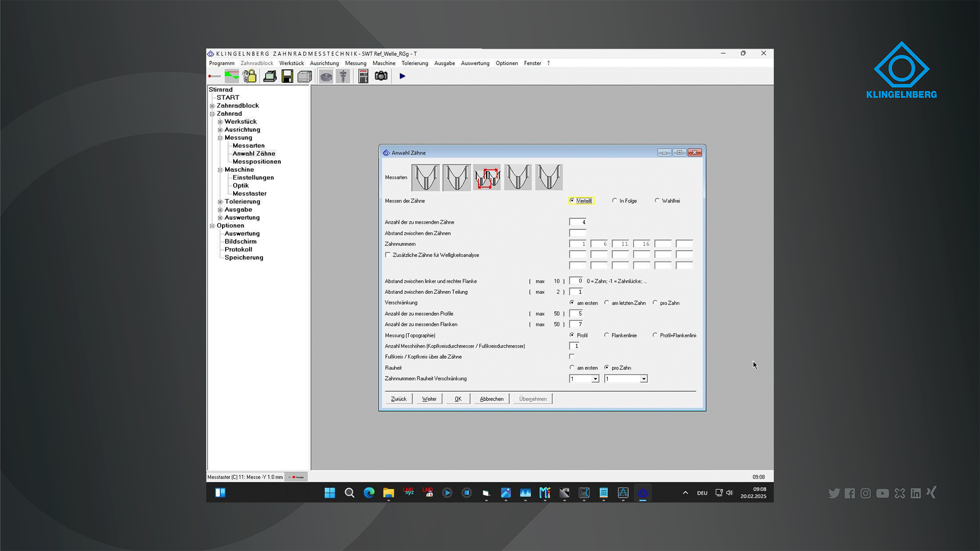The height and width of the screenshot is (551, 980).
Task: Click the gear wheel toolbar icon
Action: point(326,77)
